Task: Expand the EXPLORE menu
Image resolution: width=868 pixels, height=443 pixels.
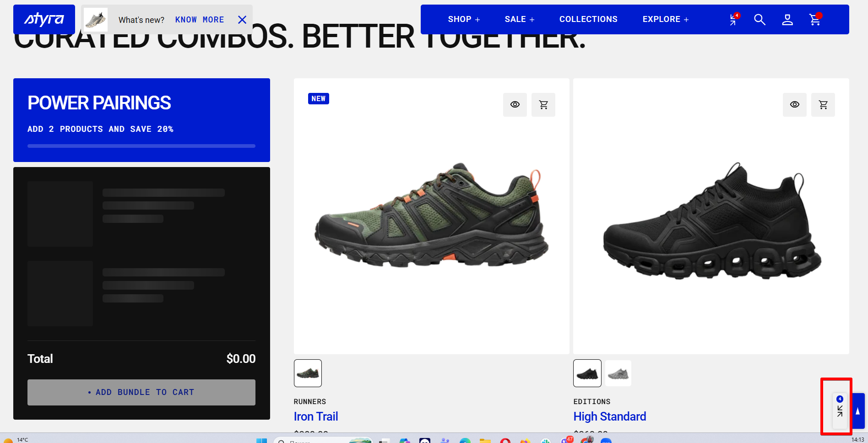Action: pyautogui.click(x=666, y=19)
